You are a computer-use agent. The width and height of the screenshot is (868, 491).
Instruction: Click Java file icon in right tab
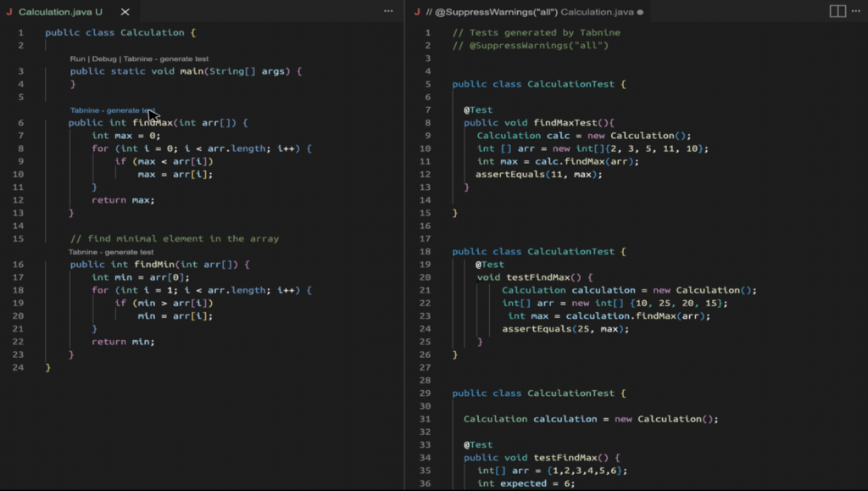pyautogui.click(x=417, y=12)
